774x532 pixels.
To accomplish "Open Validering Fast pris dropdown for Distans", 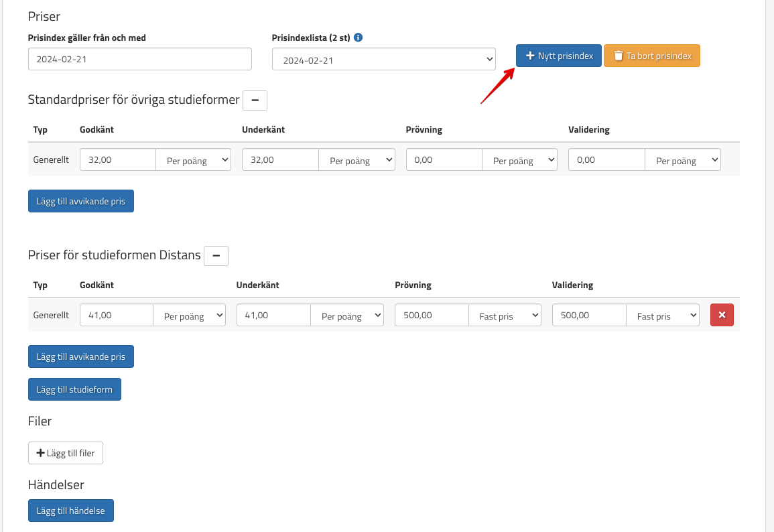I will pyautogui.click(x=662, y=316).
